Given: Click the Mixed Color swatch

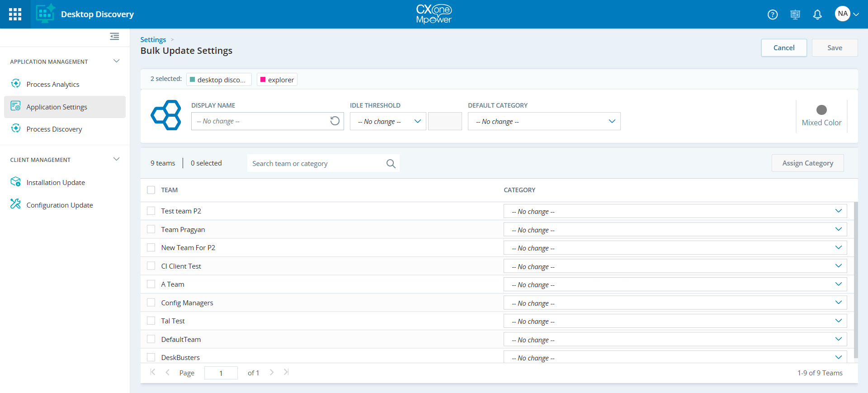Looking at the screenshot, I should (821, 110).
